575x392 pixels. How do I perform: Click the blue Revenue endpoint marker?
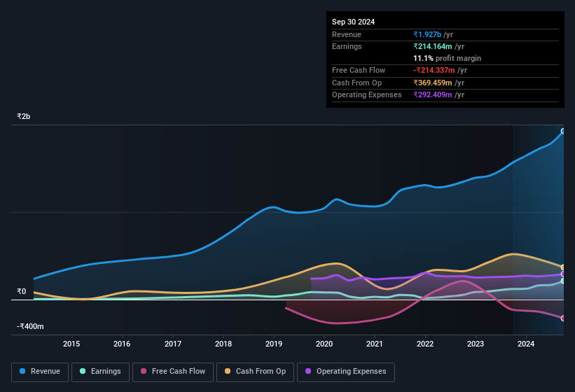click(x=563, y=131)
